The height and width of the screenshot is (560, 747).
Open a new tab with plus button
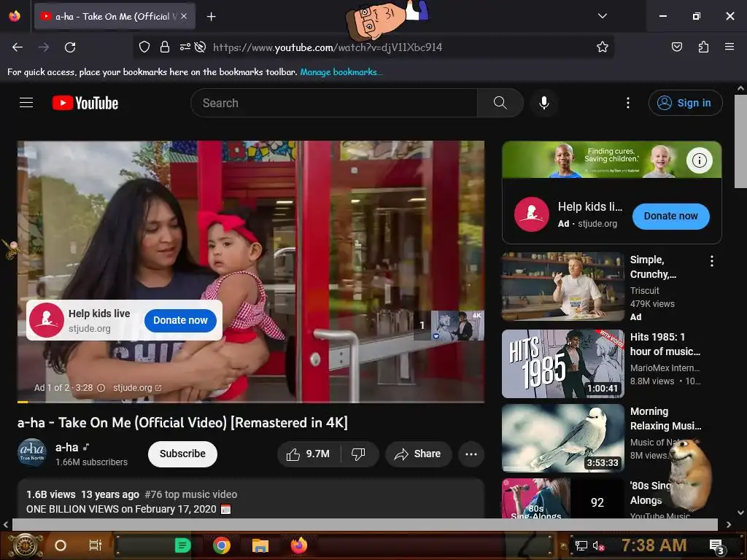point(211,17)
